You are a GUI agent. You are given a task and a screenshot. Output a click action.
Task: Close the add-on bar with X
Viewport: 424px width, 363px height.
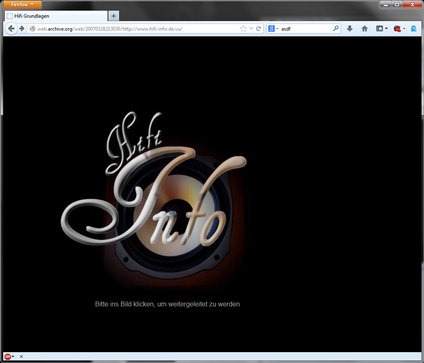(x=21, y=356)
